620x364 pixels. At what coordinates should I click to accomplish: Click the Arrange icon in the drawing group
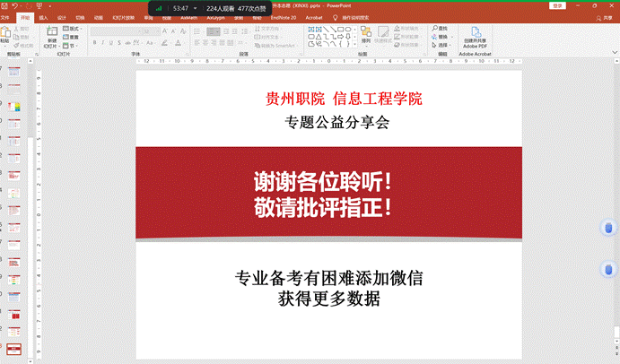(x=365, y=34)
